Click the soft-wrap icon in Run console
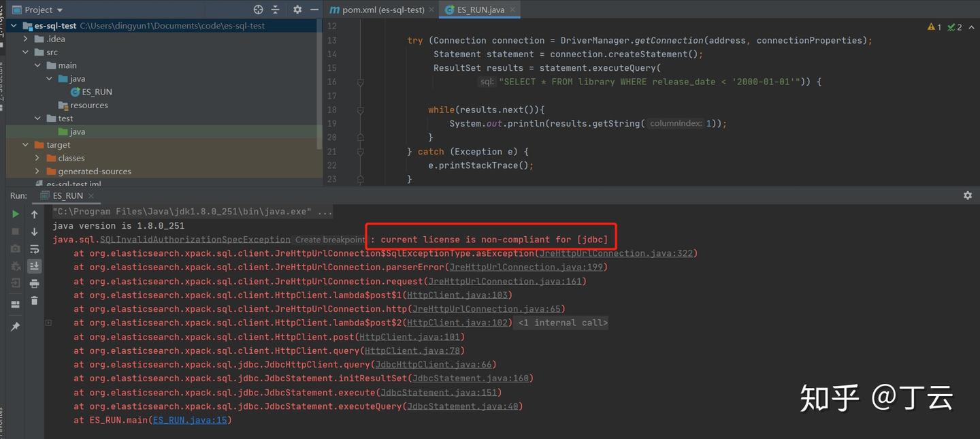Viewport: 980px width, 439px height. tap(35, 249)
